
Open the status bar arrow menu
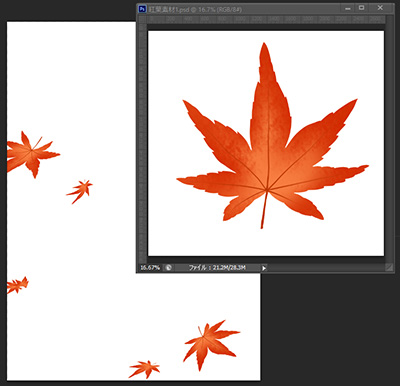(264, 268)
